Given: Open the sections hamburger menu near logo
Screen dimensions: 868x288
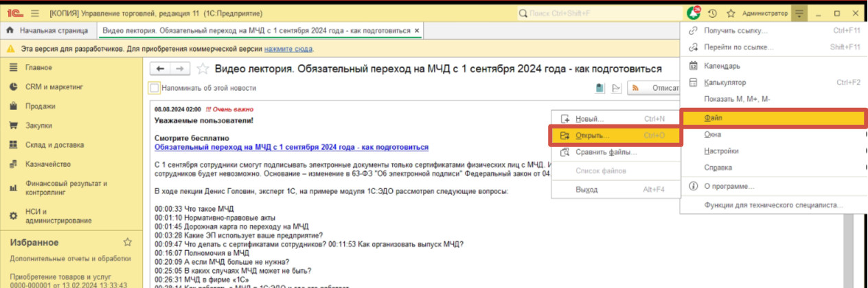Looking at the screenshot, I should tap(35, 14).
